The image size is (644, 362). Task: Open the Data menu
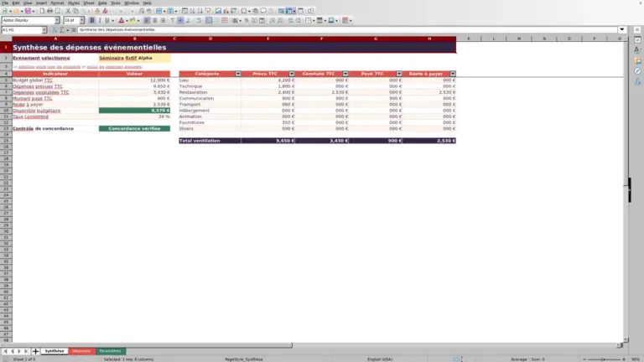pos(102,3)
